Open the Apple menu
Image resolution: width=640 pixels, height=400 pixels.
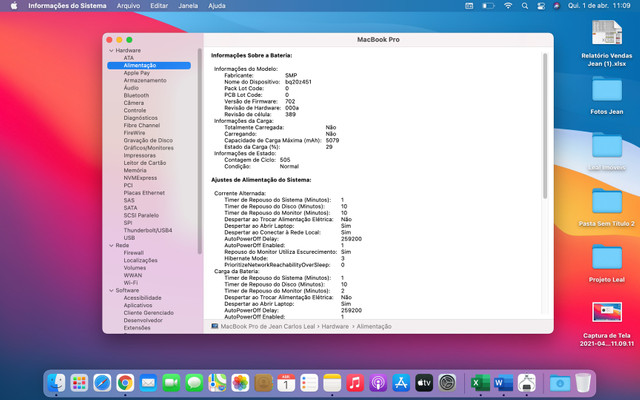coord(14,6)
